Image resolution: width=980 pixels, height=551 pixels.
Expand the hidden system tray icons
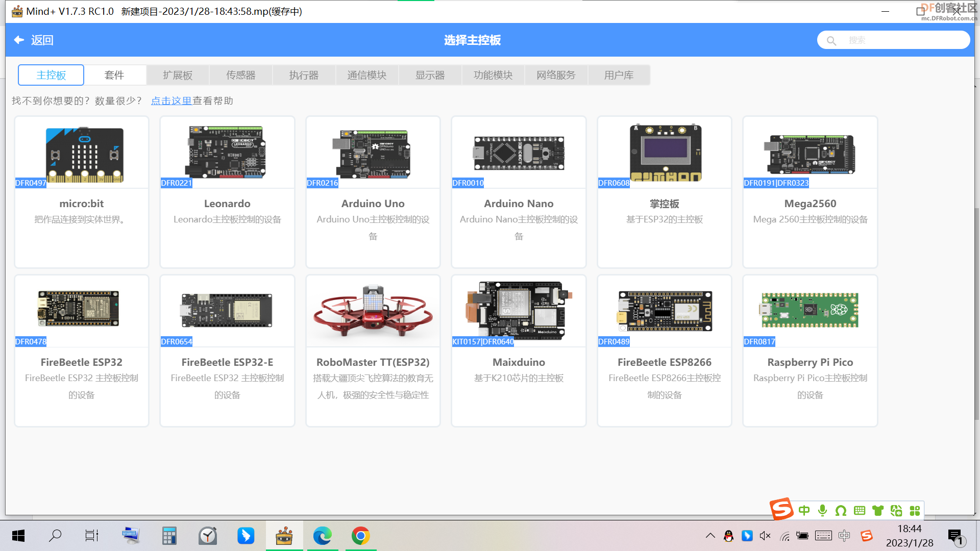coord(710,536)
